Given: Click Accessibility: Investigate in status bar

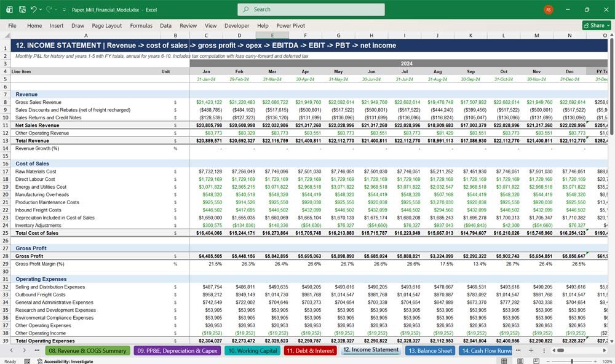Looking at the screenshot, I should tap(65, 361).
